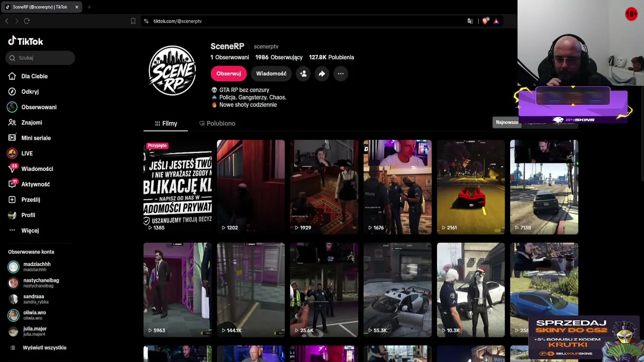Open the Dla Ciebie feed
Viewport: 644px width, 362px height.
[x=28, y=76]
